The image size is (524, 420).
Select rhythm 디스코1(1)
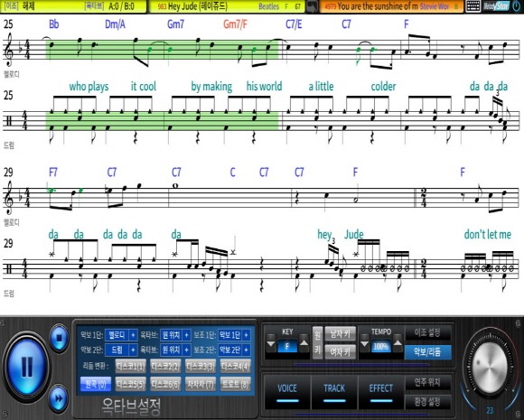131,367
